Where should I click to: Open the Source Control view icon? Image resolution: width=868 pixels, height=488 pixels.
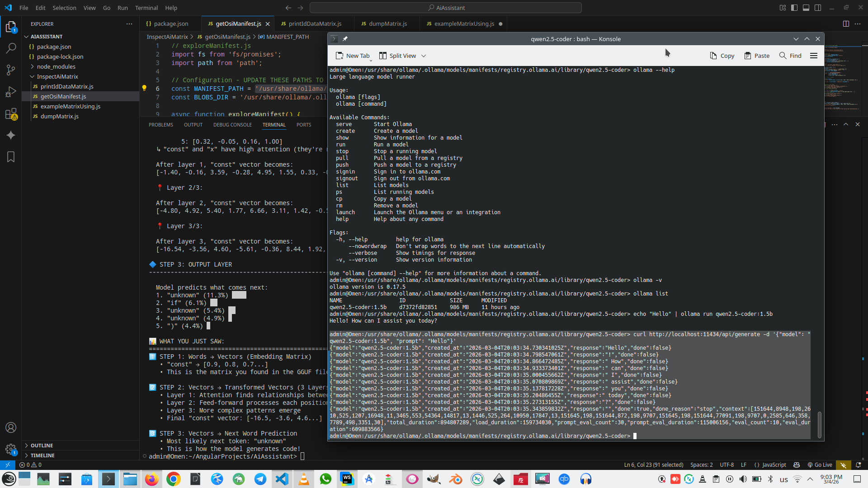coord(11,70)
